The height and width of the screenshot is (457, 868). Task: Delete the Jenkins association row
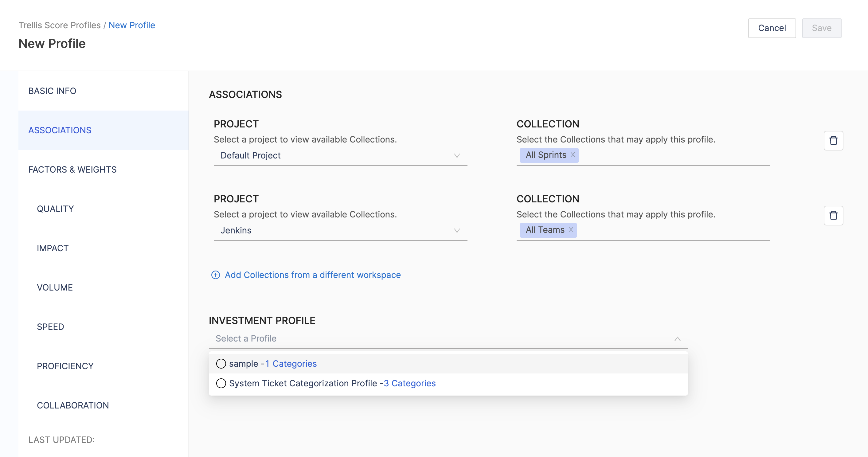pyautogui.click(x=833, y=215)
